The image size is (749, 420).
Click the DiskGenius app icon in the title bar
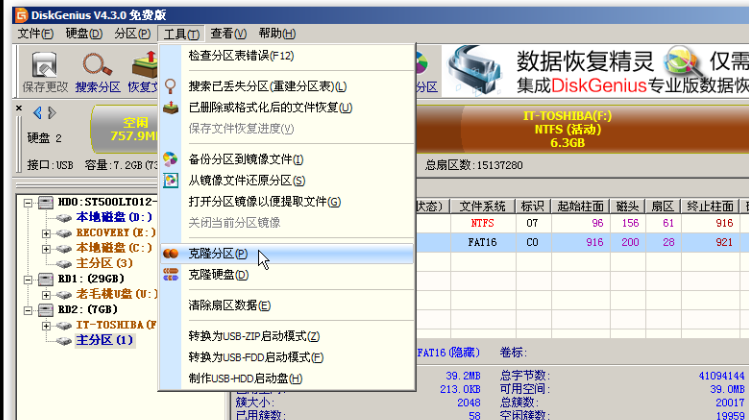tap(21, 15)
